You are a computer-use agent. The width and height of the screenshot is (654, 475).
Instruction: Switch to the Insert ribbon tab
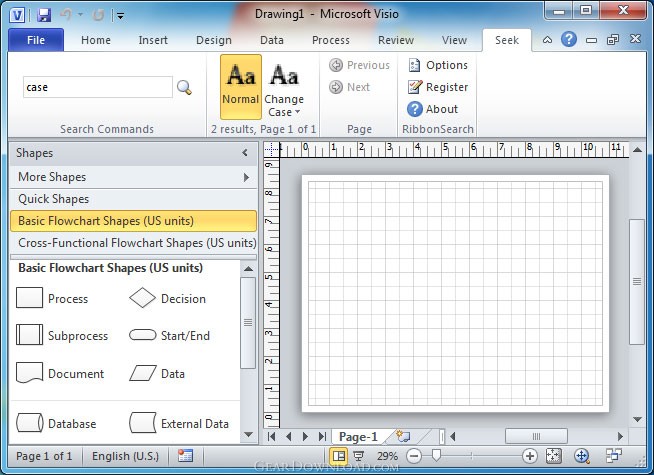(153, 40)
